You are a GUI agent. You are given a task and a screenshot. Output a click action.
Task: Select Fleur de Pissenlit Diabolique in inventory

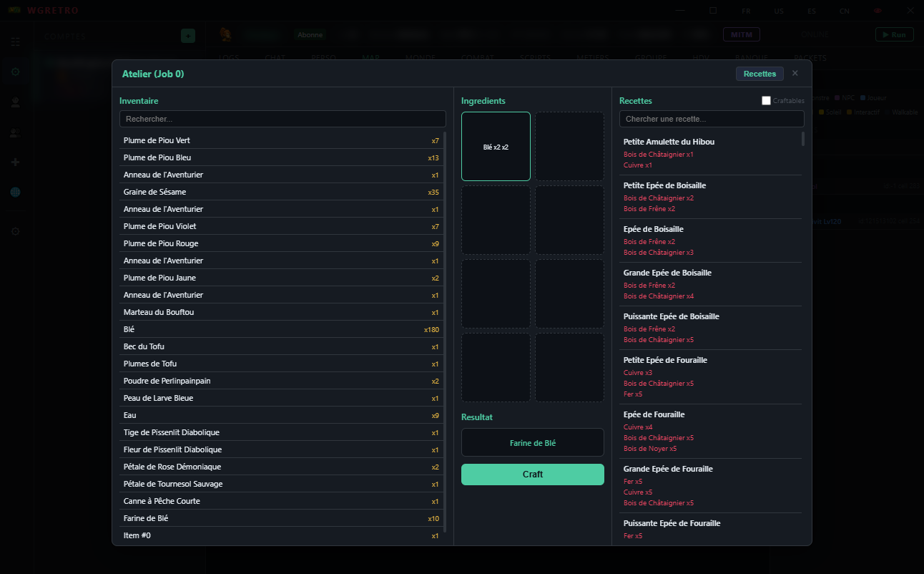[282, 449]
